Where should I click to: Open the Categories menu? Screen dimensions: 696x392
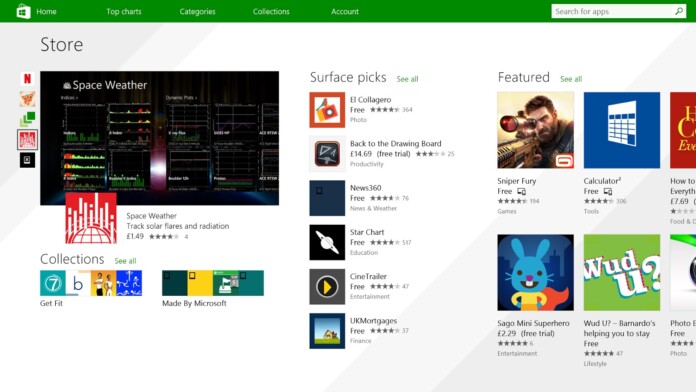(x=198, y=12)
